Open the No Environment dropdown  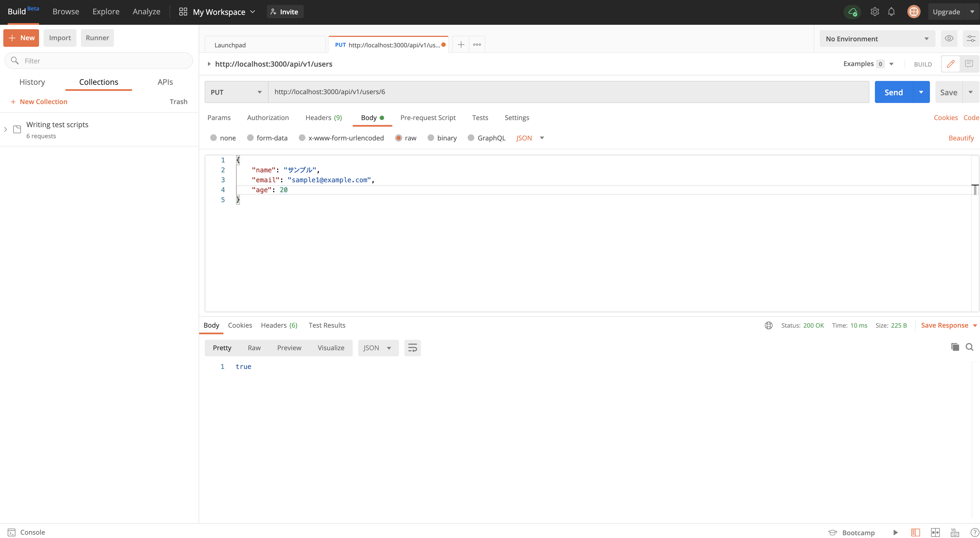[x=877, y=39]
